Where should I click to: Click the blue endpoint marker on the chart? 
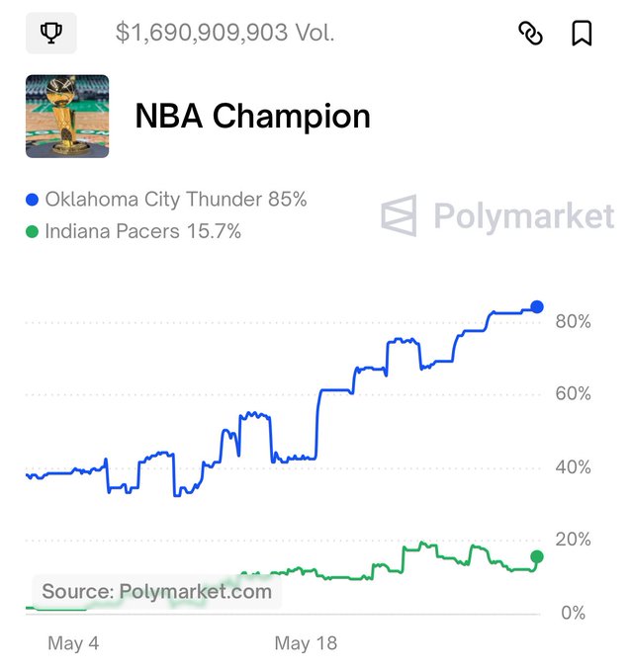point(537,307)
